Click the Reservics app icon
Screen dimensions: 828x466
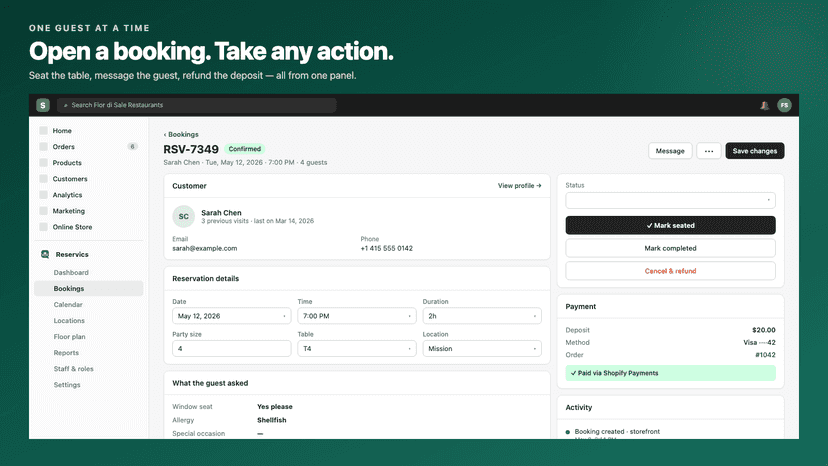[45, 254]
